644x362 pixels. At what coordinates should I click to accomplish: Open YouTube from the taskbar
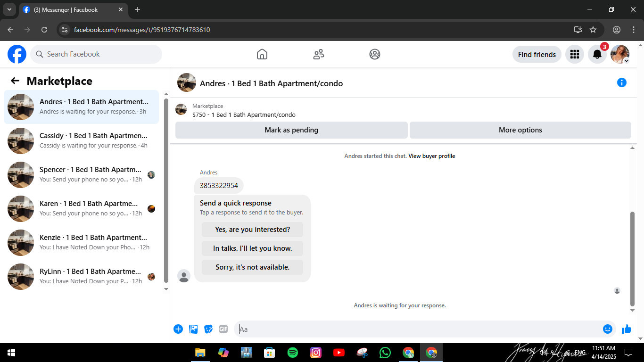(x=339, y=353)
